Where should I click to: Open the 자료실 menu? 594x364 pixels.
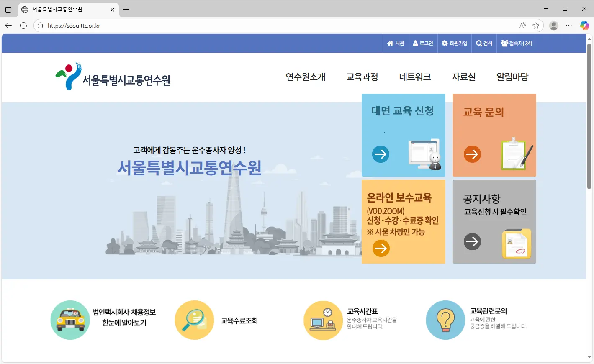click(x=463, y=77)
